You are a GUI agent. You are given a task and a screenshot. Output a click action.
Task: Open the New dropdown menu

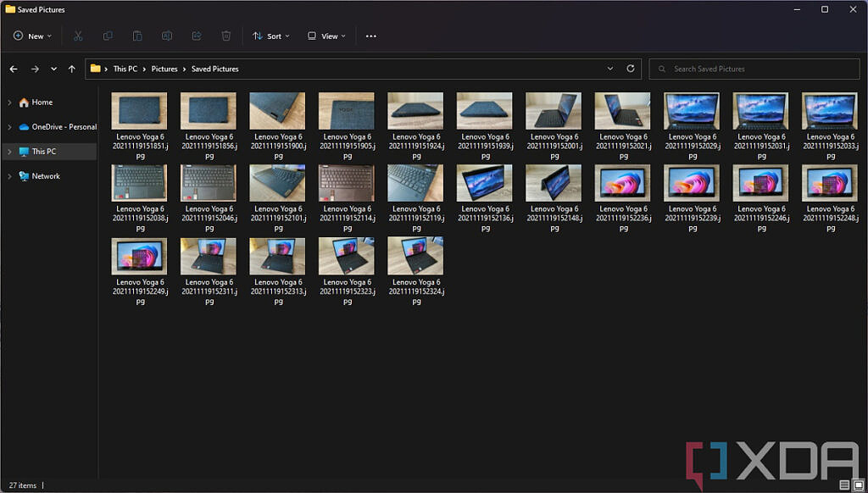pos(32,36)
